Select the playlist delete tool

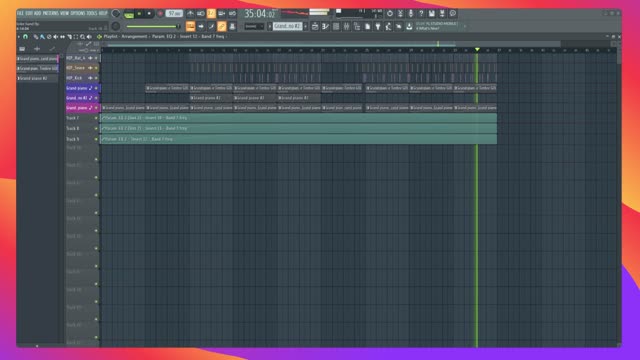tap(49, 37)
